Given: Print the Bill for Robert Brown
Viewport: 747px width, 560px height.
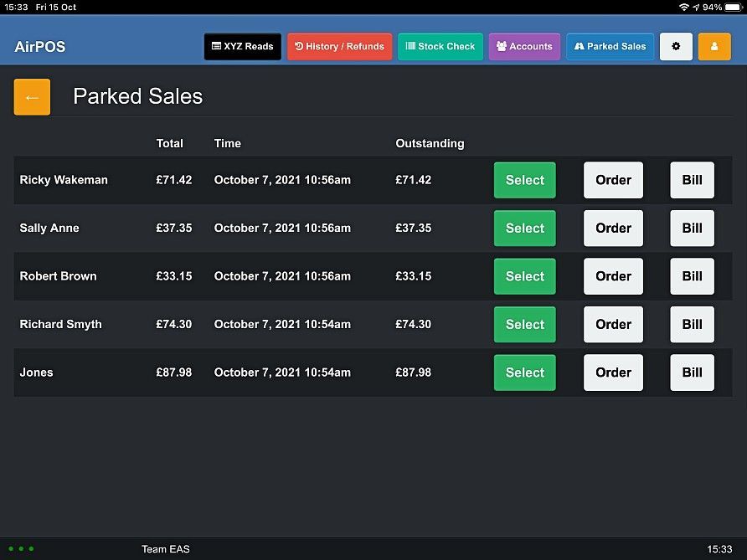Looking at the screenshot, I should click(x=692, y=276).
